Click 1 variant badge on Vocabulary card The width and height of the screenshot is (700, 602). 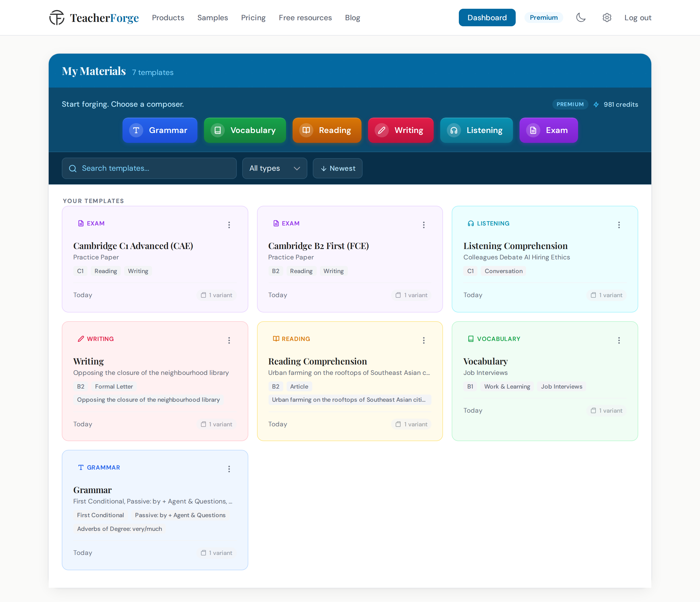pyautogui.click(x=606, y=410)
